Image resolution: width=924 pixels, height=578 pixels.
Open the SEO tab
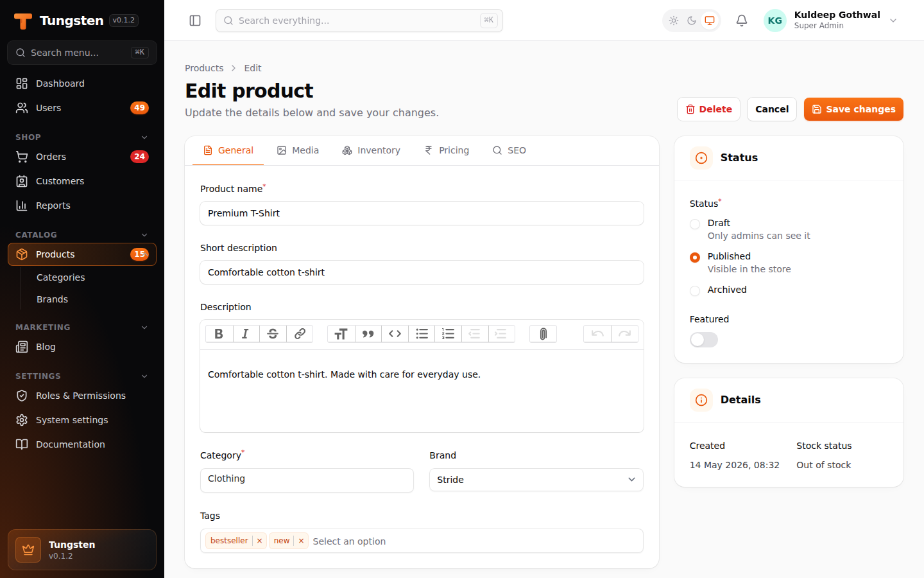(x=509, y=150)
